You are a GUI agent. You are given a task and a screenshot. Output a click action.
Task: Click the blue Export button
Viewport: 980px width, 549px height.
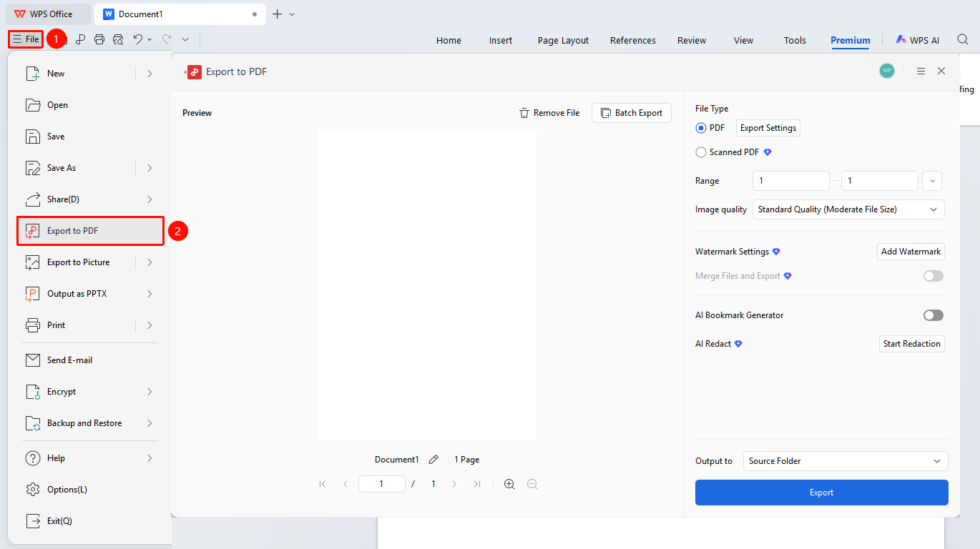click(x=822, y=493)
